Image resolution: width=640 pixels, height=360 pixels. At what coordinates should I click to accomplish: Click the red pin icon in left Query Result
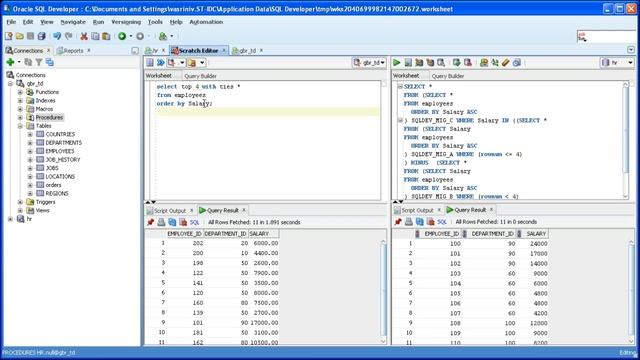(x=150, y=222)
